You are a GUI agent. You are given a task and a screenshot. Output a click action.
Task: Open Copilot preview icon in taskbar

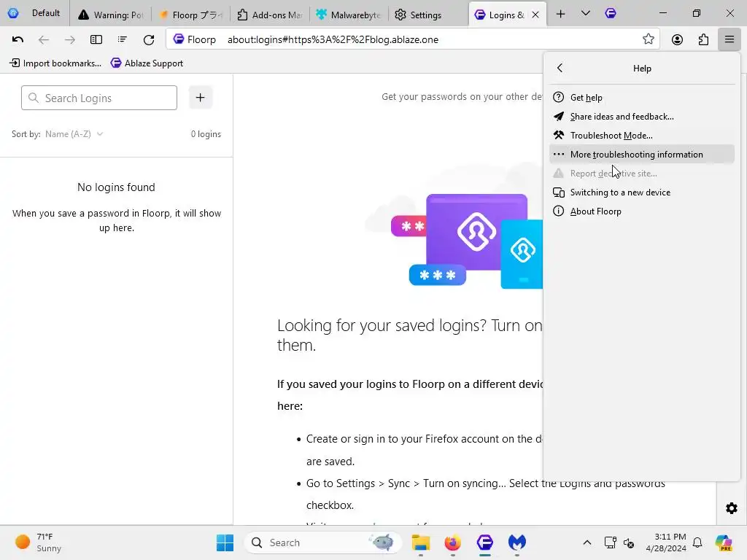pos(724,542)
